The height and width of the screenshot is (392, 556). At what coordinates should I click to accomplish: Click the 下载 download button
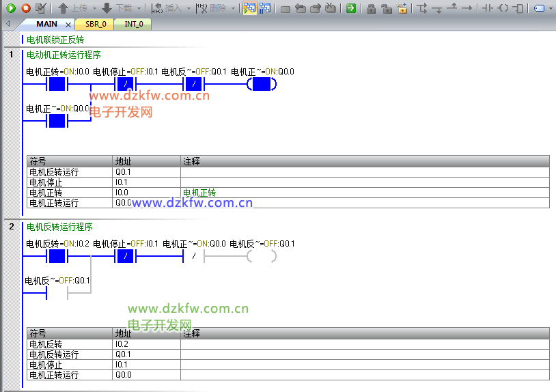pos(117,8)
